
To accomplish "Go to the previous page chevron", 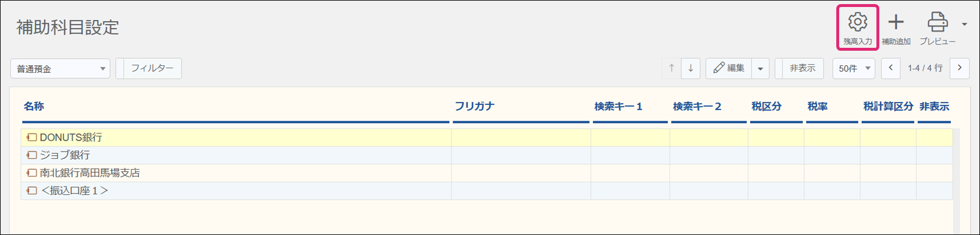I will tap(890, 68).
